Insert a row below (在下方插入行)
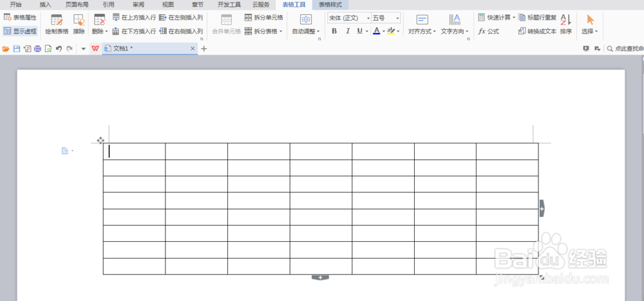 pos(134,31)
